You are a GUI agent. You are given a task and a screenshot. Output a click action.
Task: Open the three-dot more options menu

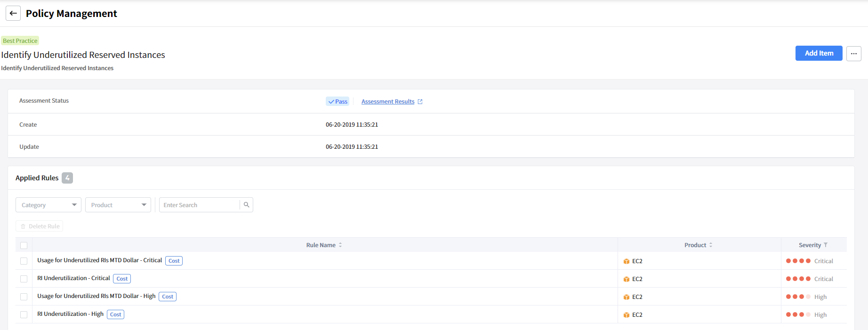pos(853,54)
